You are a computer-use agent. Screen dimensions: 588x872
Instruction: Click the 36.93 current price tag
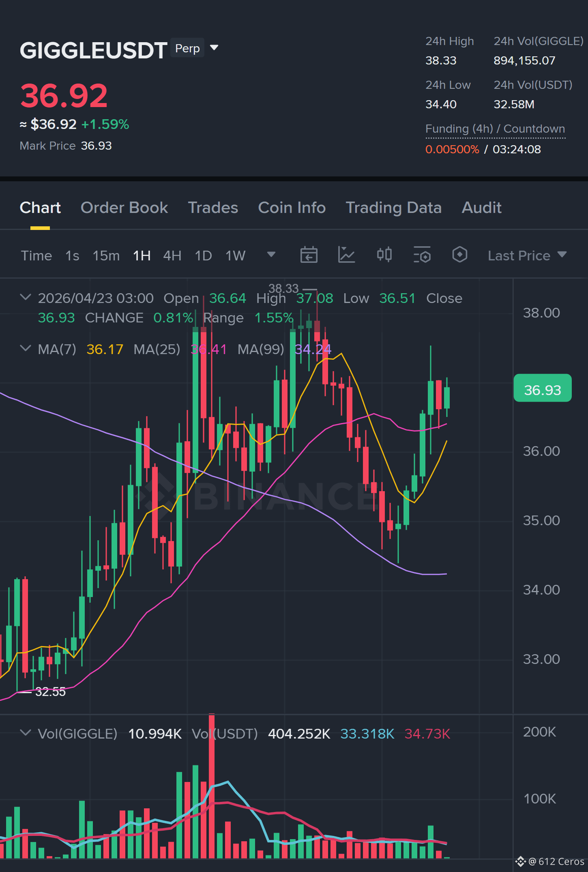pos(543,388)
